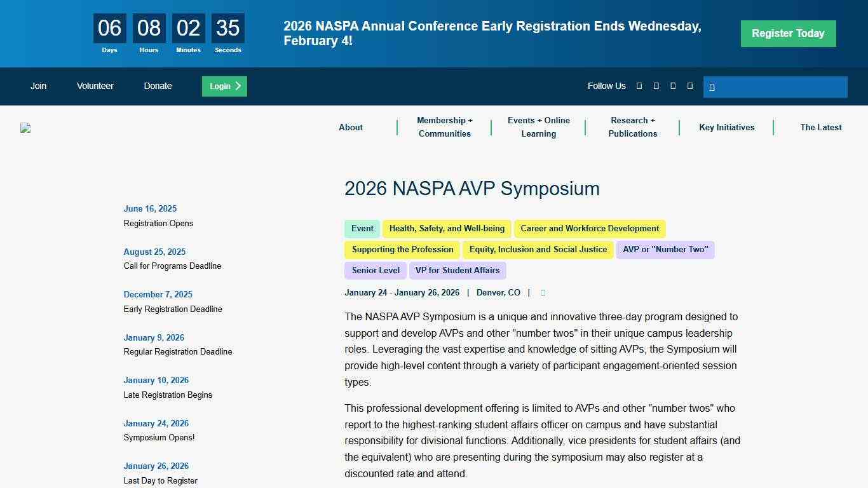The height and width of the screenshot is (488, 868).
Task: Click the Senior Level tag
Action: point(375,270)
